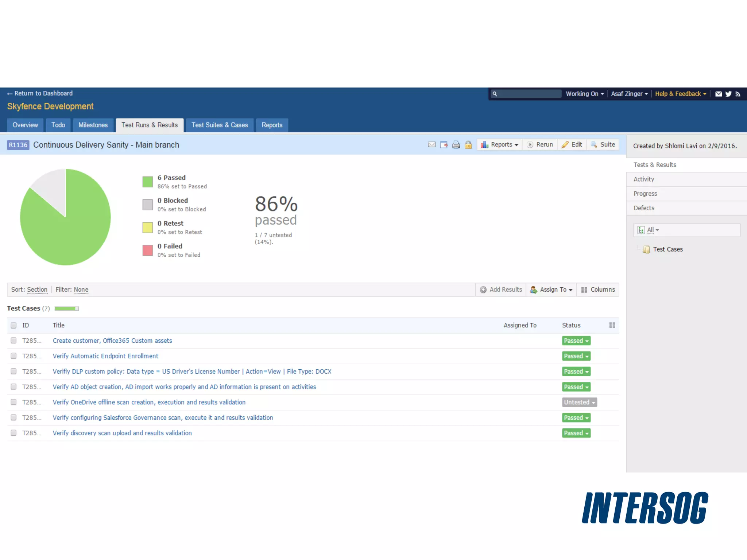The height and width of the screenshot is (560, 747).
Task: Click the export icon next to envelope
Action: pyautogui.click(x=444, y=145)
